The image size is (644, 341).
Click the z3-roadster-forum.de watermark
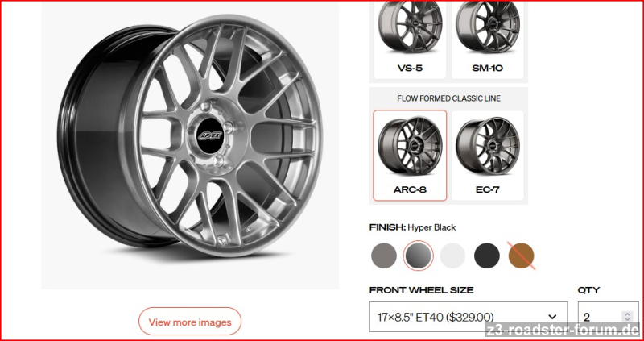(563, 330)
